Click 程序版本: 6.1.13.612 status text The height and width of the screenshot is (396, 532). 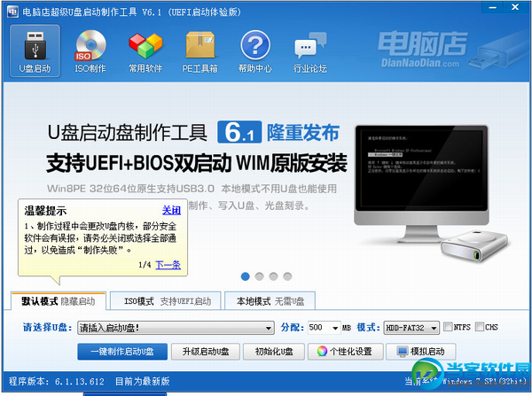tap(57, 382)
